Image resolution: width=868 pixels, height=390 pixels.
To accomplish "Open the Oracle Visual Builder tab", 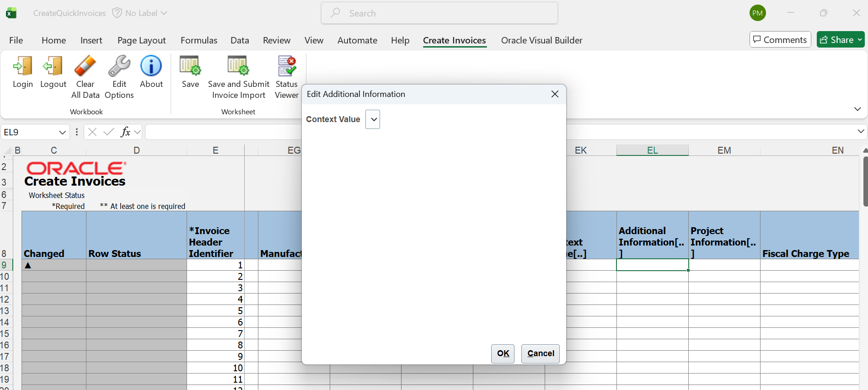I will click(541, 40).
